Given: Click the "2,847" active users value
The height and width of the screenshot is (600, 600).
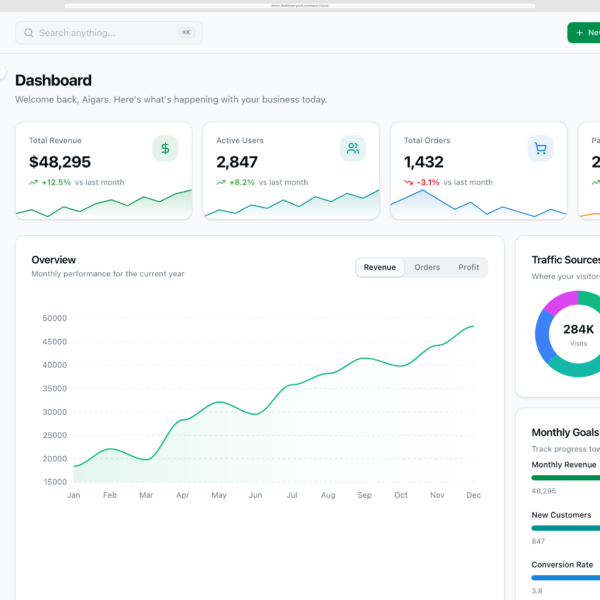Looking at the screenshot, I should [x=237, y=162].
